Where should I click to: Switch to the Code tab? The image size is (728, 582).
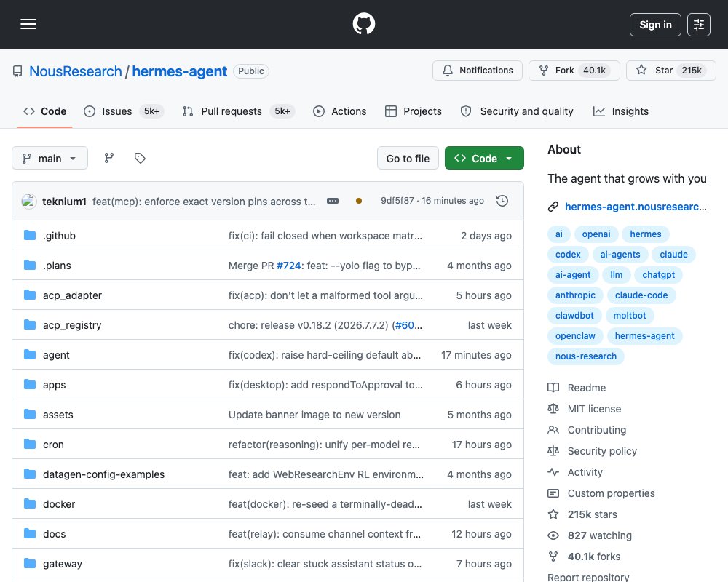coord(45,111)
